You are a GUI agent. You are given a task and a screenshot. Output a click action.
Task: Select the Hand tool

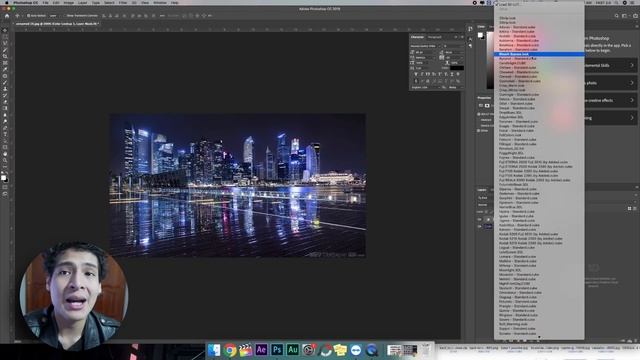click(5, 154)
